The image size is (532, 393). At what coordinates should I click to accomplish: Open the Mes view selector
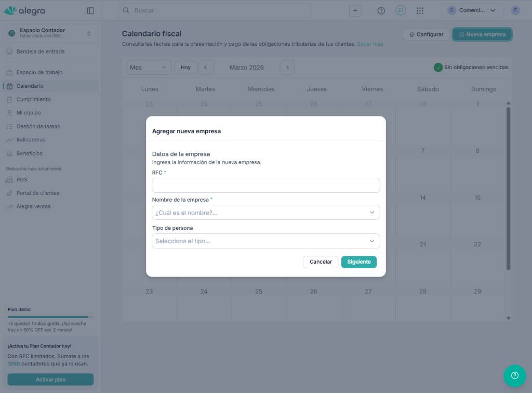(x=149, y=67)
